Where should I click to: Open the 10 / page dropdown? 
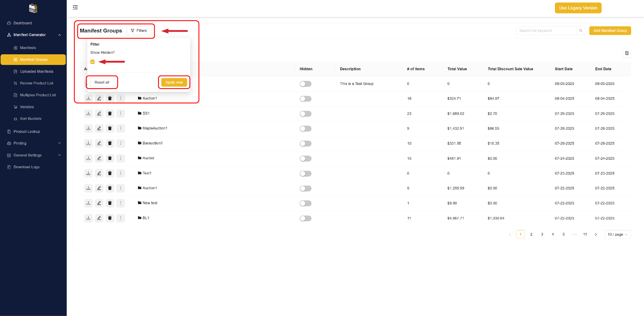617,235
